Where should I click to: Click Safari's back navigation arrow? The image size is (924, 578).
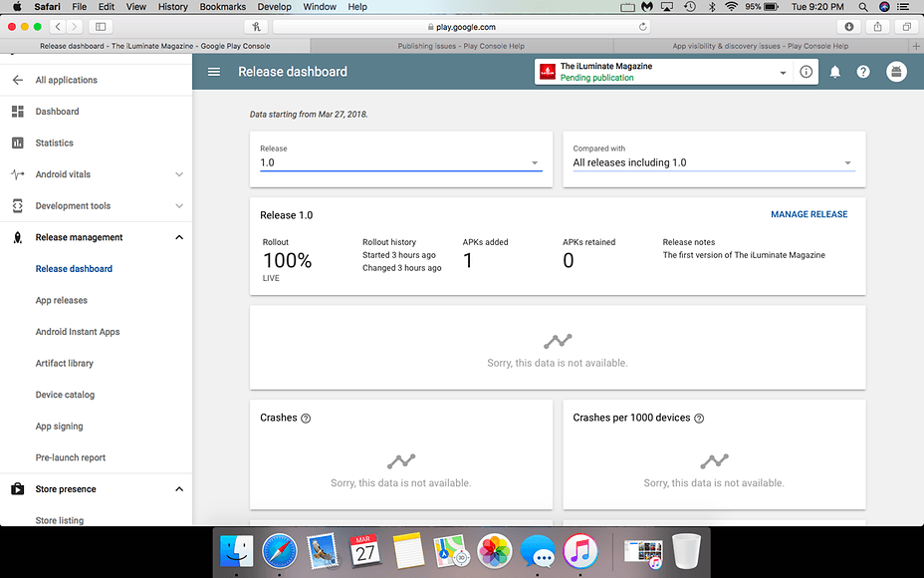click(x=58, y=27)
